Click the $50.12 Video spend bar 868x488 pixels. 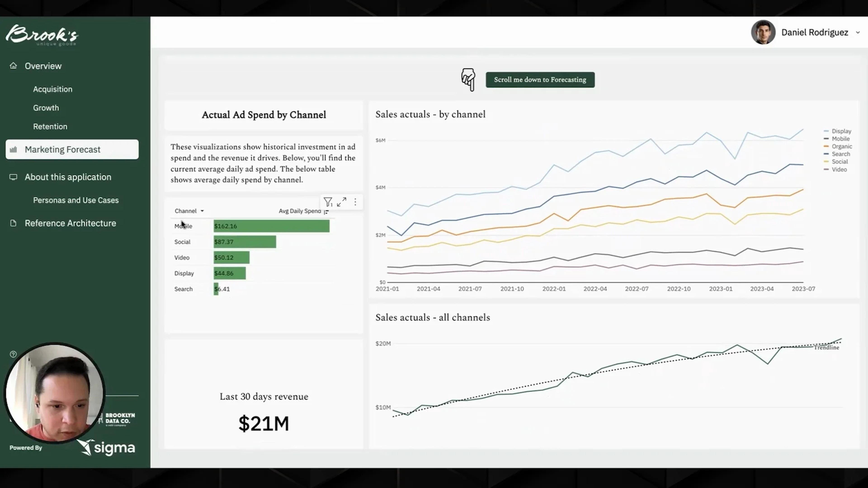[x=231, y=258]
